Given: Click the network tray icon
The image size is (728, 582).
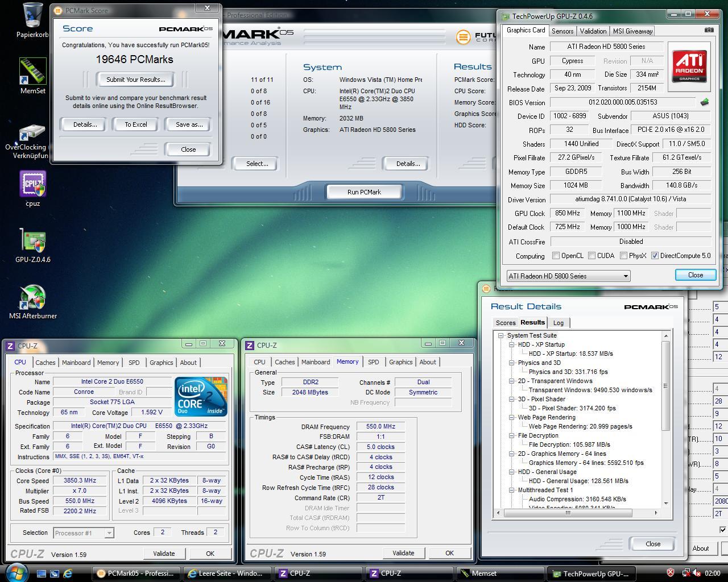Looking at the screenshot, I should [x=686, y=573].
